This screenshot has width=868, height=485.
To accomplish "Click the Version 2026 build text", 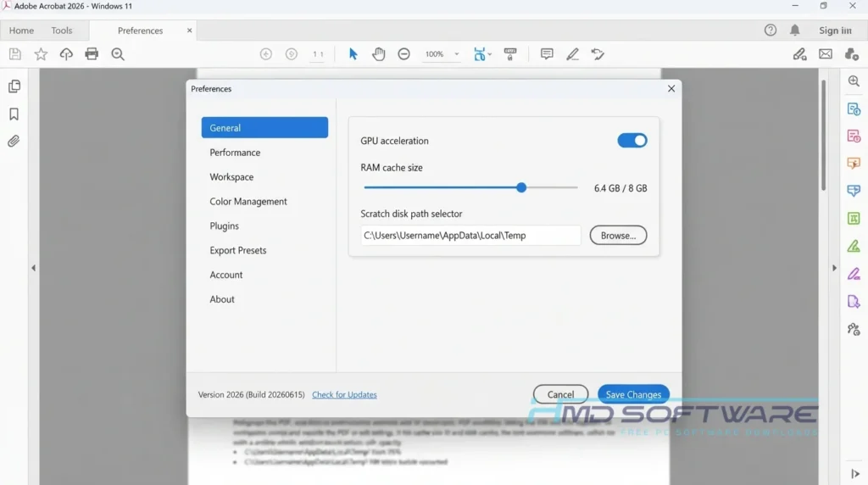I will point(251,395).
